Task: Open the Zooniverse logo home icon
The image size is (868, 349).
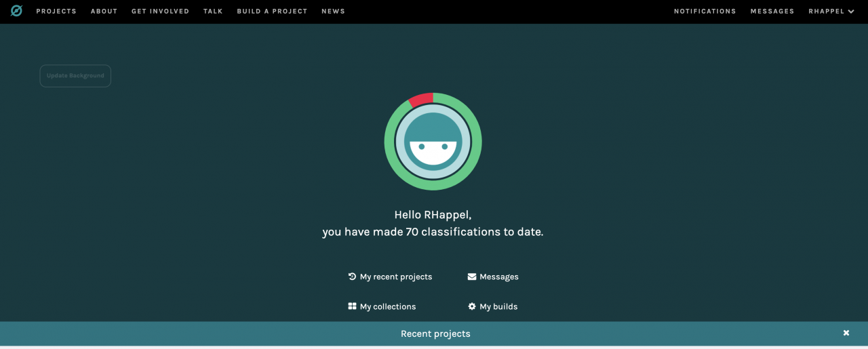Action: click(x=16, y=11)
